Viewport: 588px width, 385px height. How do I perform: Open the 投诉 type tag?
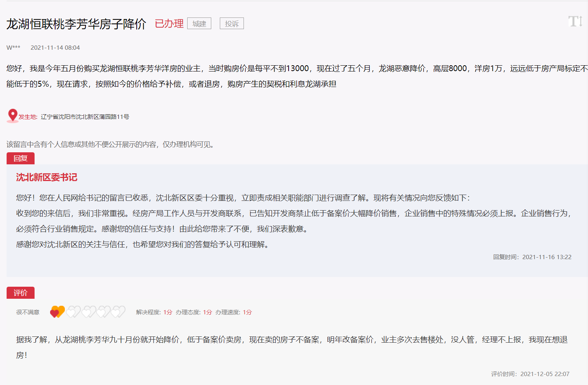point(232,24)
